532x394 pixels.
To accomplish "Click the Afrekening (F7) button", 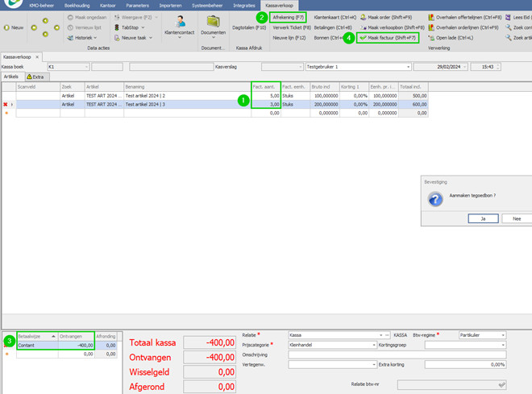I will [x=288, y=17].
